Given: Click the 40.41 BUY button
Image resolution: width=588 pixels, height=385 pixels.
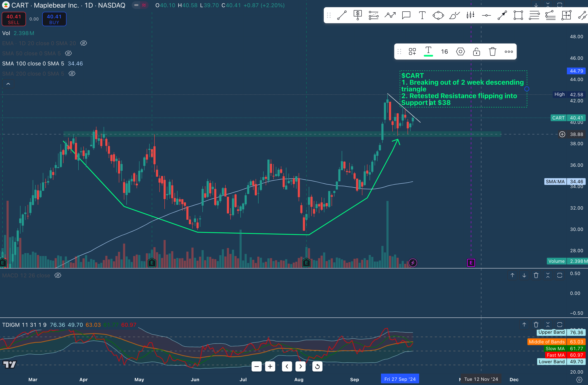Looking at the screenshot, I should [x=54, y=19].
